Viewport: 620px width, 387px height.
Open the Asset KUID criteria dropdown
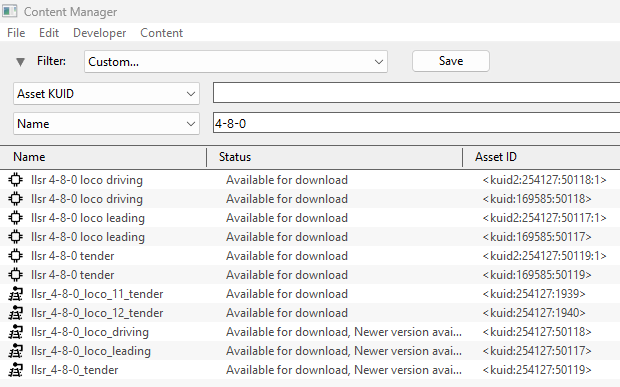[x=106, y=94]
